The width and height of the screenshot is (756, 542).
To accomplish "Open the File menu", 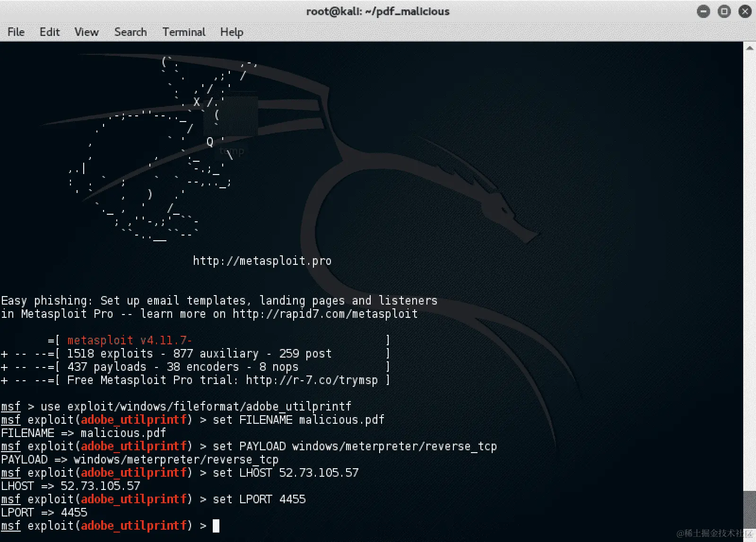I will [x=16, y=32].
